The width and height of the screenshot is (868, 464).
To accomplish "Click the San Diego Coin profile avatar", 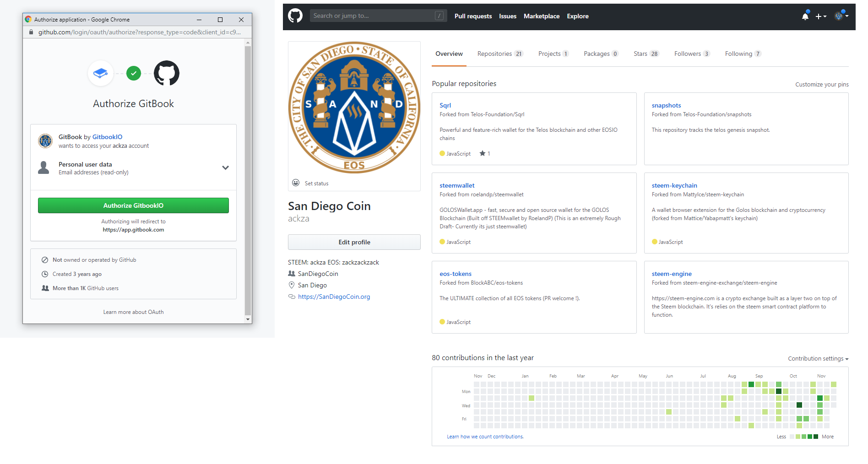I will point(354,108).
